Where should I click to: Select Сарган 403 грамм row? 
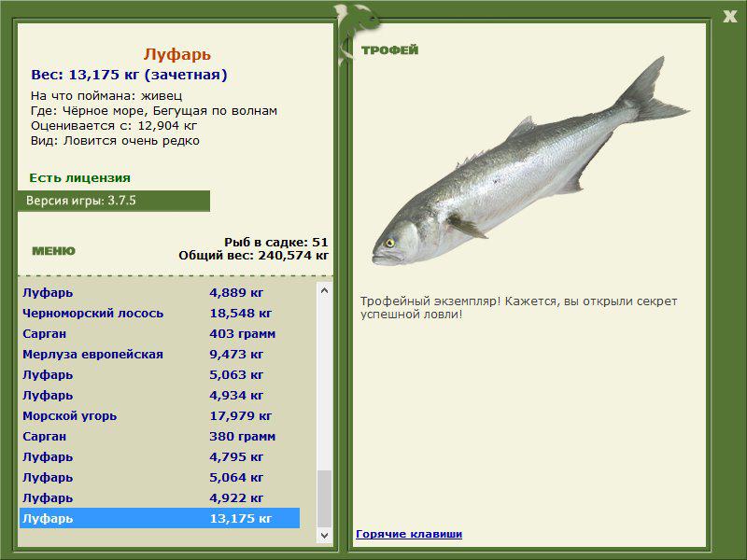(160, 333)
